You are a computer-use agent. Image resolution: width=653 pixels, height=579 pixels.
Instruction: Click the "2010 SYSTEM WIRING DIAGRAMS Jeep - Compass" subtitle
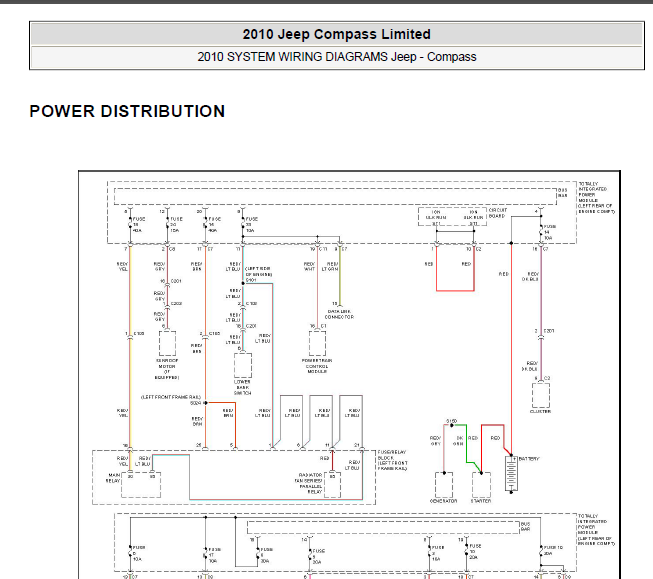point(336,57)
